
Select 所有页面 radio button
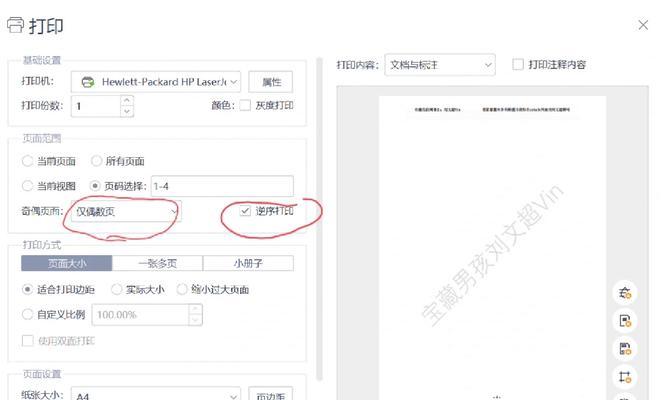coord(97,161)
